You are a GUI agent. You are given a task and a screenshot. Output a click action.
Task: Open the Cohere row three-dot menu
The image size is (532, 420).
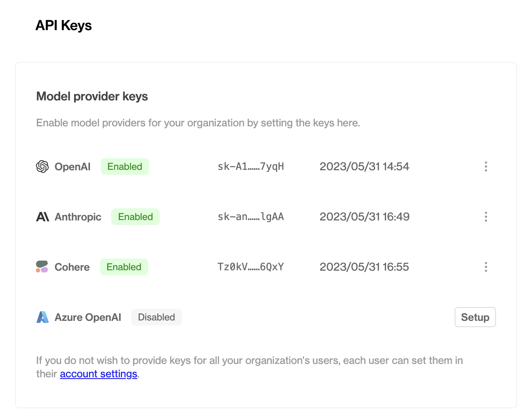(x=486, y=267)
